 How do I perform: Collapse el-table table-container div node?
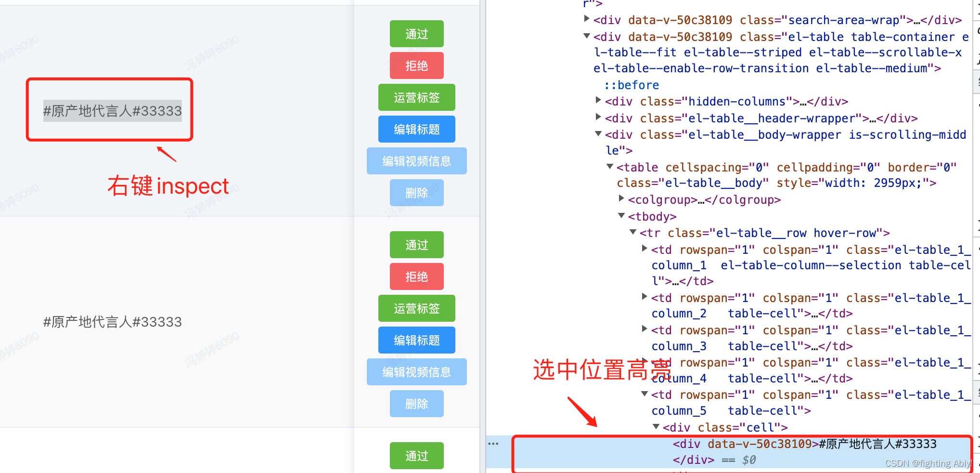(587, 36)
